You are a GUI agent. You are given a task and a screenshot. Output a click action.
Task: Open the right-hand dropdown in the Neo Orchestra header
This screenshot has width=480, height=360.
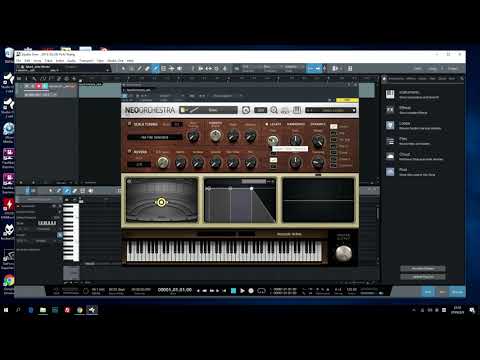[331, 110]
